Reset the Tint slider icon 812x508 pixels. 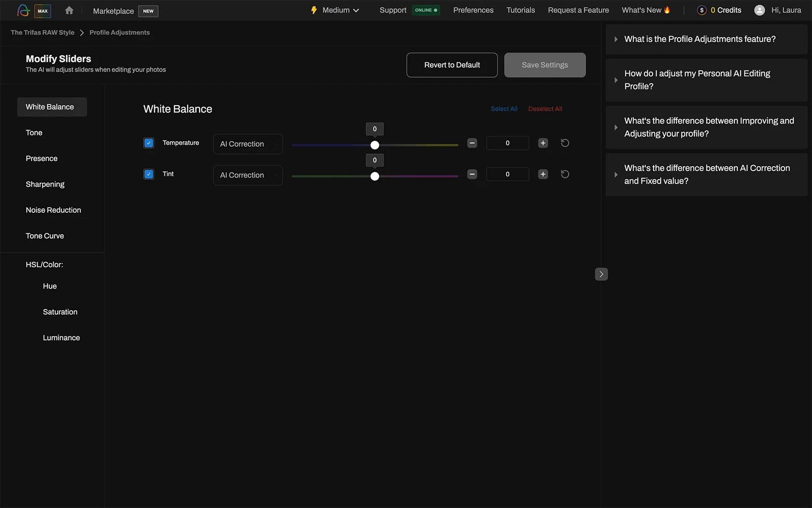click(565, 174)
